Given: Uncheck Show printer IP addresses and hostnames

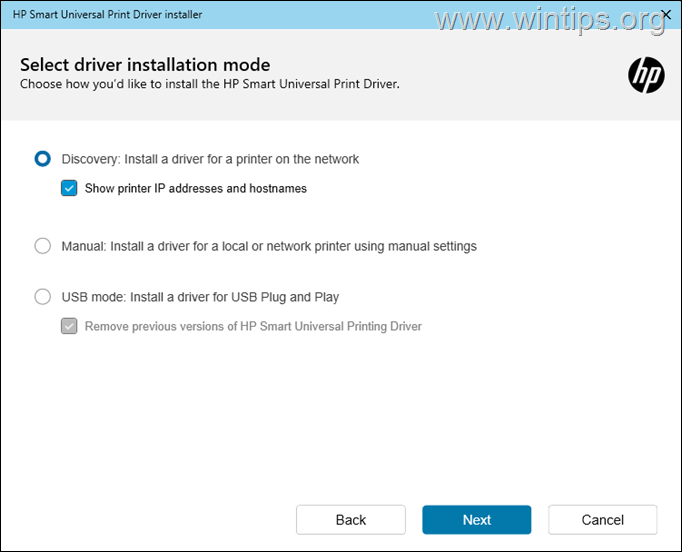Looking at the screenshot, I should tap(69, 188).
